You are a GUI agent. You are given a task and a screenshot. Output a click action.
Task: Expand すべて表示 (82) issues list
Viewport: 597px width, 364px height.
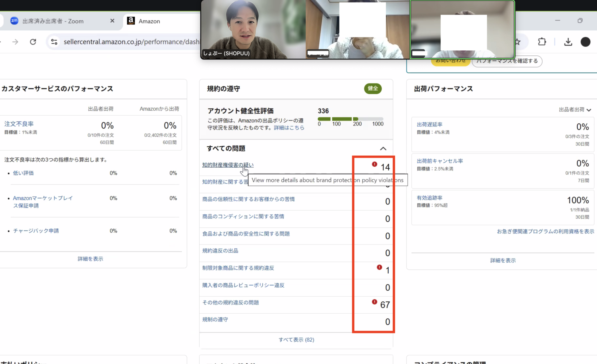pyautogui.click(x=296, y=340)
